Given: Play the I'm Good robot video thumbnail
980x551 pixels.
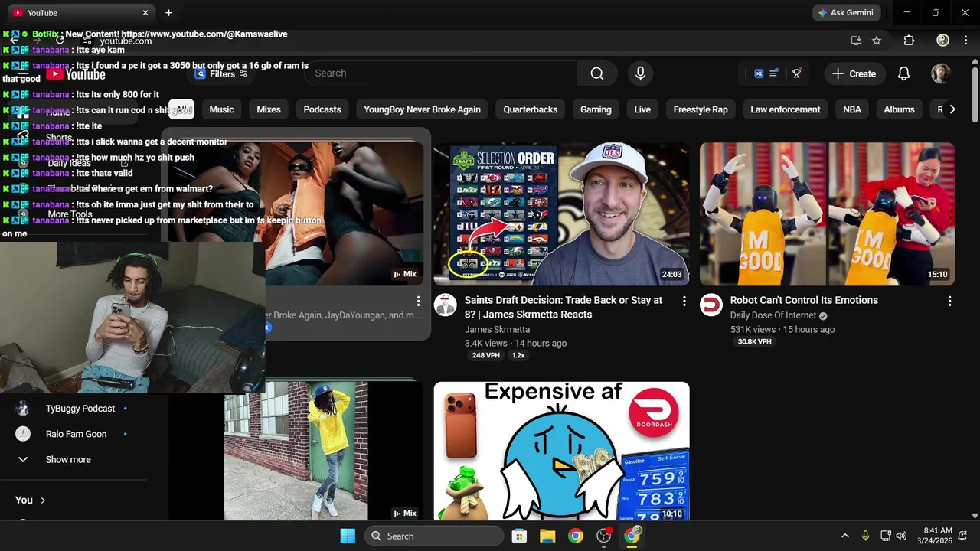Looking at the screenshot, I should (x=827, y=214).
